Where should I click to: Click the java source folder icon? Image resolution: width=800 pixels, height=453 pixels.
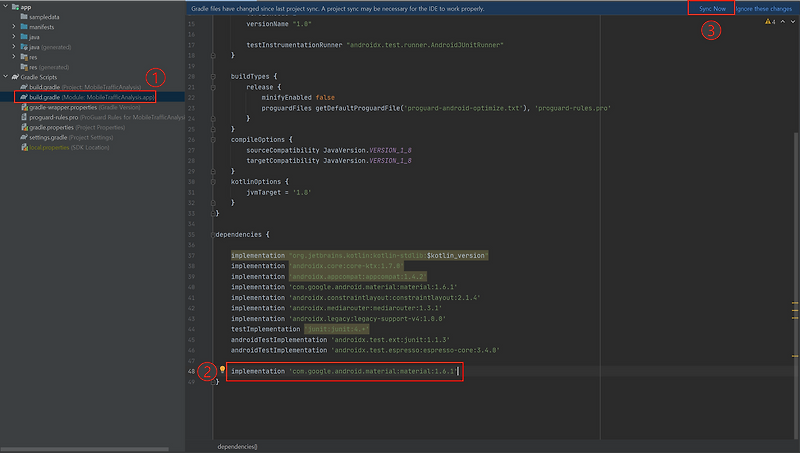pos(24,37)
